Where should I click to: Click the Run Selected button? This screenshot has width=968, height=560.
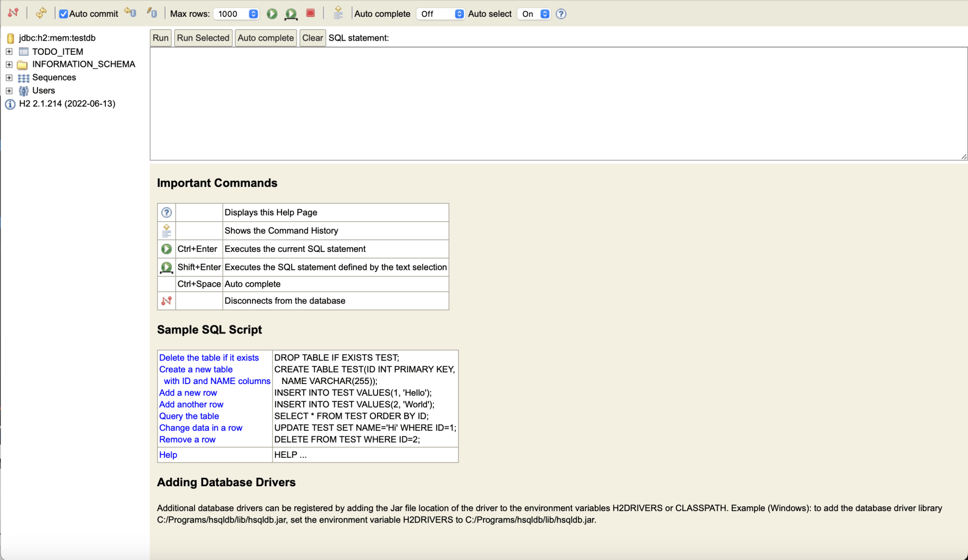pyautogui.click(x=203, y=38)
